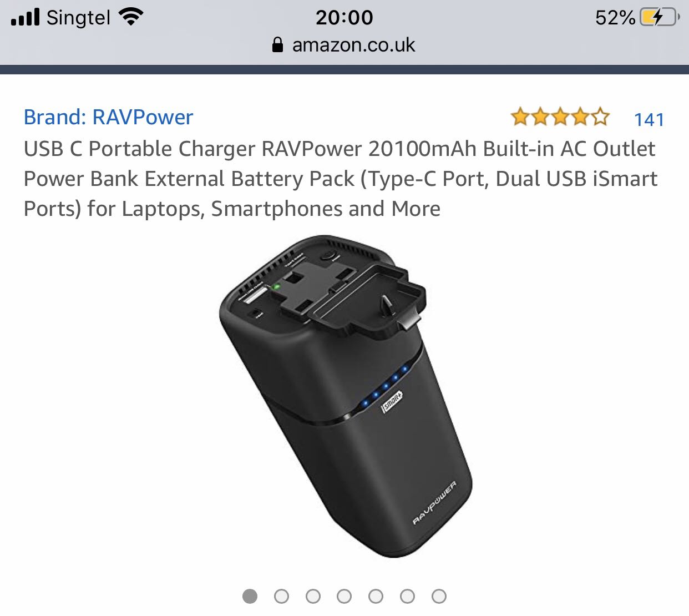
Task: Tap the amazon.co.uk address bar
Action: [x=344, y=45]
